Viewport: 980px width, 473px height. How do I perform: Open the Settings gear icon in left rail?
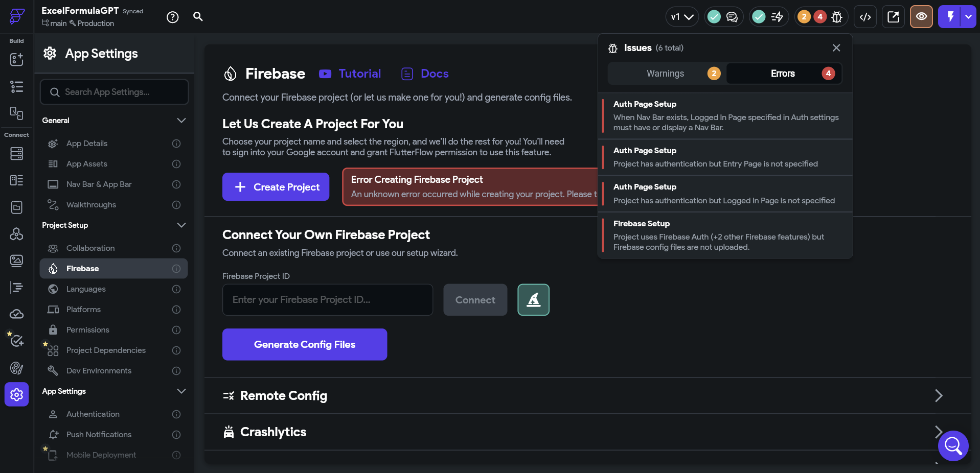click(16, 394)
